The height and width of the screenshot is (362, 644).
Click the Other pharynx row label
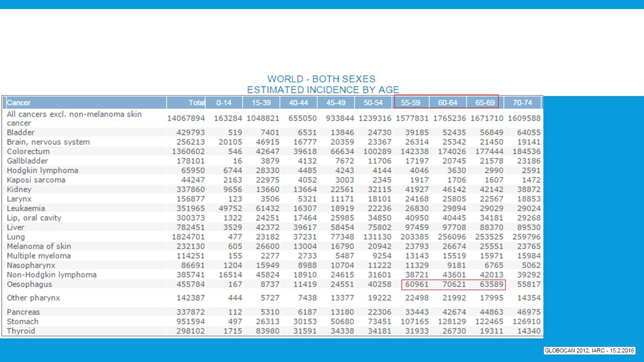tap(33, 298)
